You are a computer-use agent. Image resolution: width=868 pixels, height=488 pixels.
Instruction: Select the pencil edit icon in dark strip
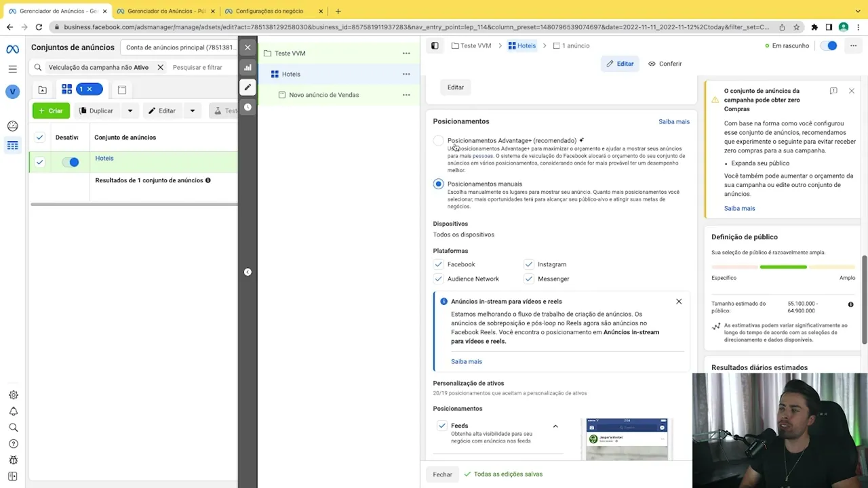pyautogui.click(x=248, y=87)
